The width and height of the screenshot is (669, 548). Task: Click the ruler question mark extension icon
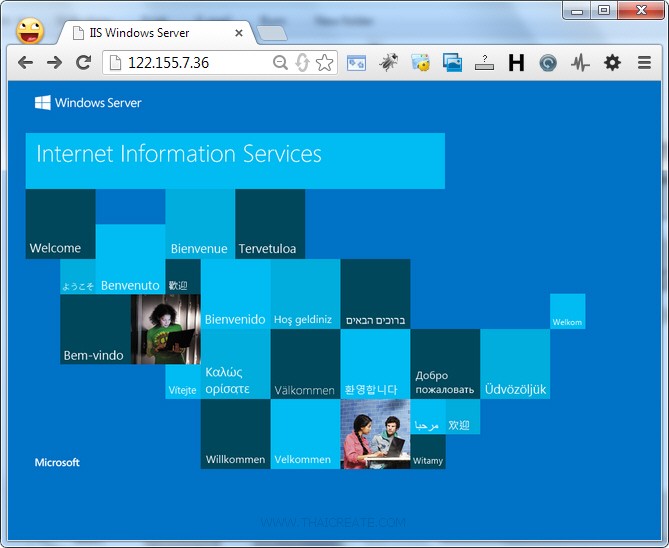click(484, 62)
